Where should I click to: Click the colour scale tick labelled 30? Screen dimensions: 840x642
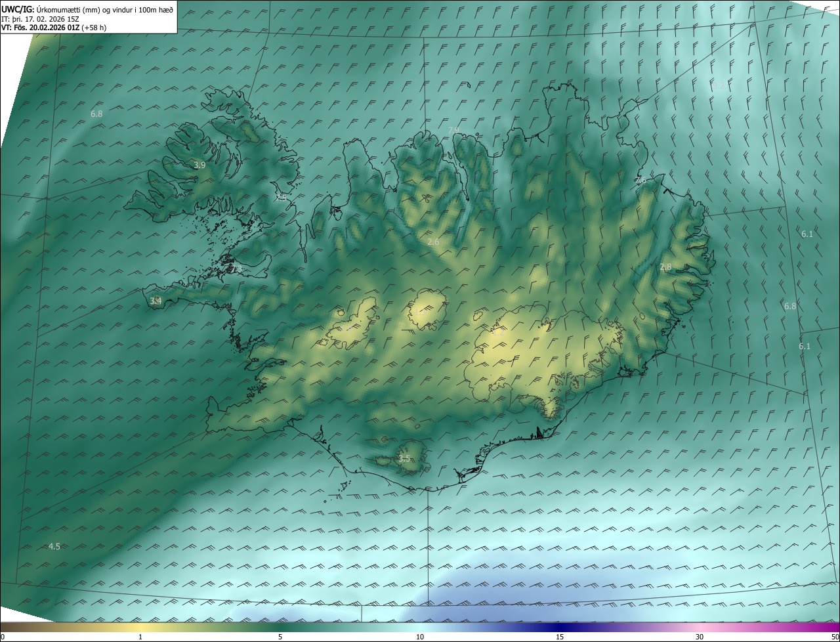(700, 637)
